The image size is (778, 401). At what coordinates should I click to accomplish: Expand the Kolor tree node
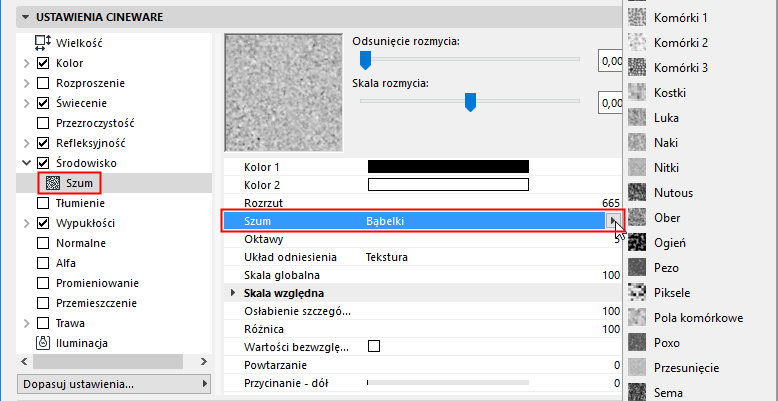(x=26, y=64)
